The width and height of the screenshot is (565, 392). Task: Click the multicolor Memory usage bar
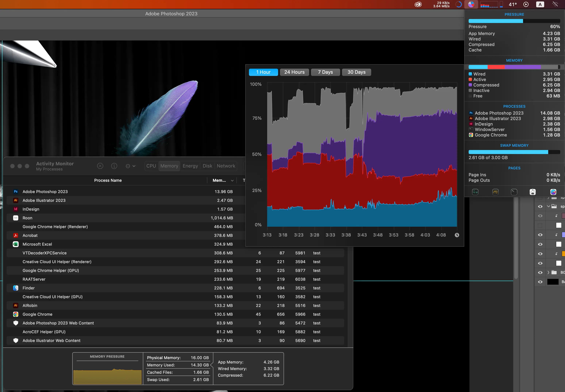point(514,67)
